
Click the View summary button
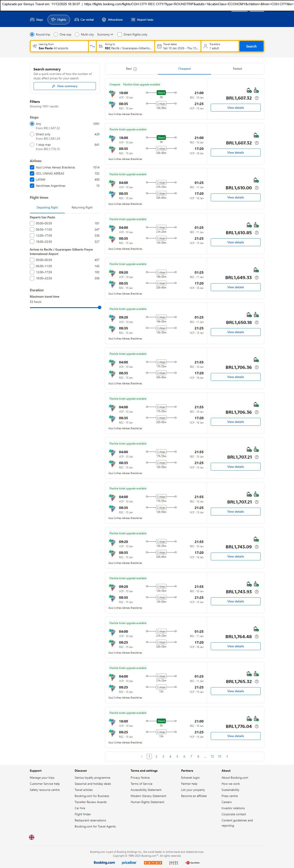point(64,86)
